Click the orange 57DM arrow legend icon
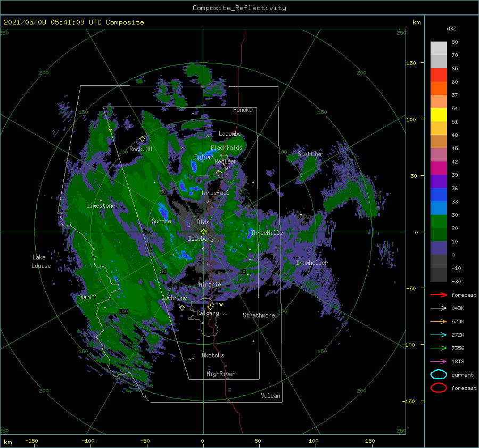Screen dimensions: 479x448 pos(439,321)
